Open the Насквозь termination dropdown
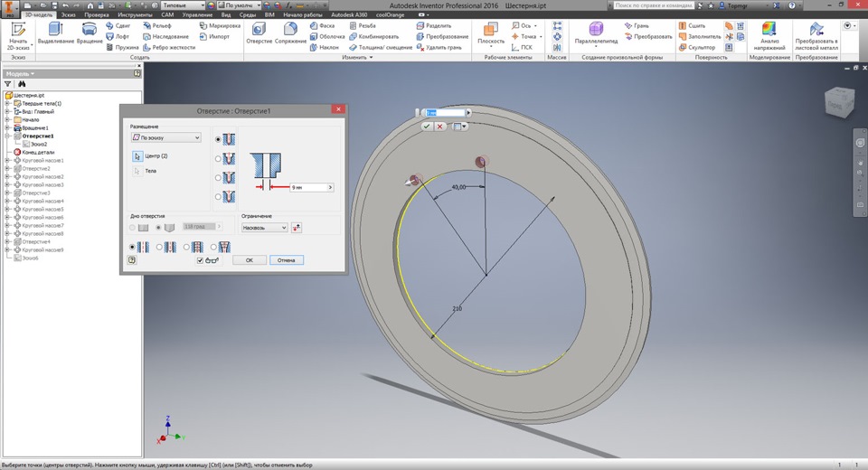The height and width of the screenshot is (470, 868). coord(263,228)
